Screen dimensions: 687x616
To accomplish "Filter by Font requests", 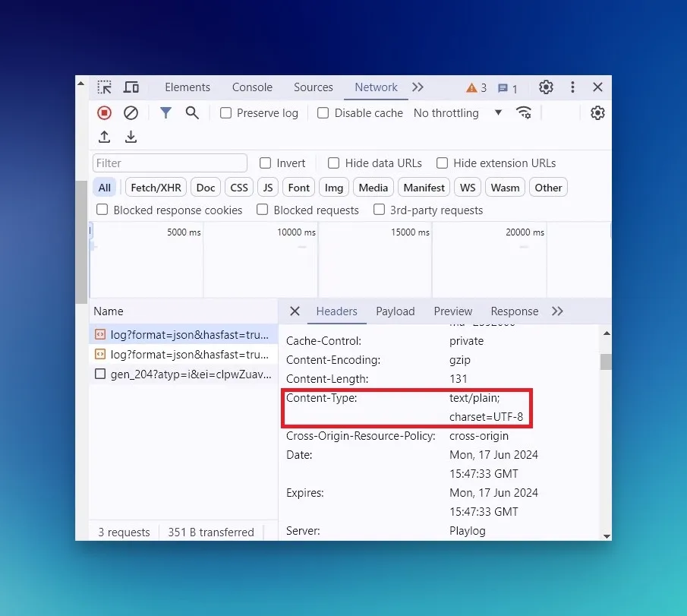I will tap(299, 188).
